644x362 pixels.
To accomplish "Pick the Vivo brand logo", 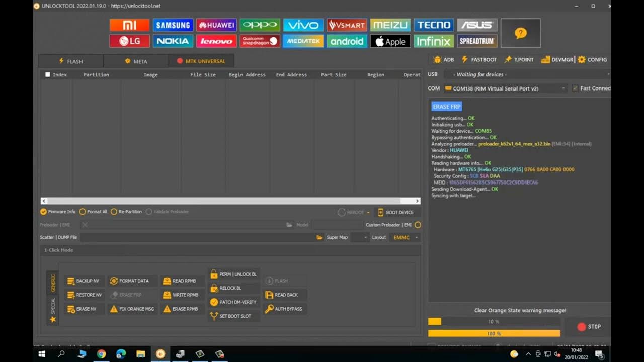I will coord(303,25).
